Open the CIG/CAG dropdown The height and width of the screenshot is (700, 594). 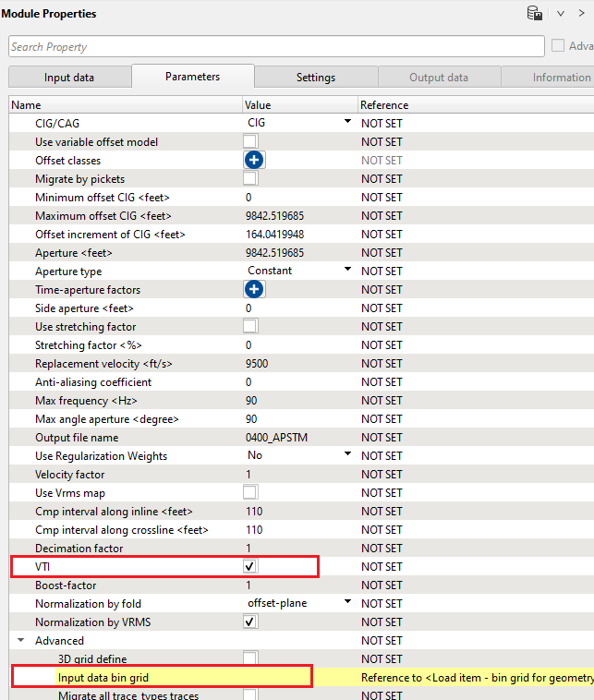pos(347,122)
